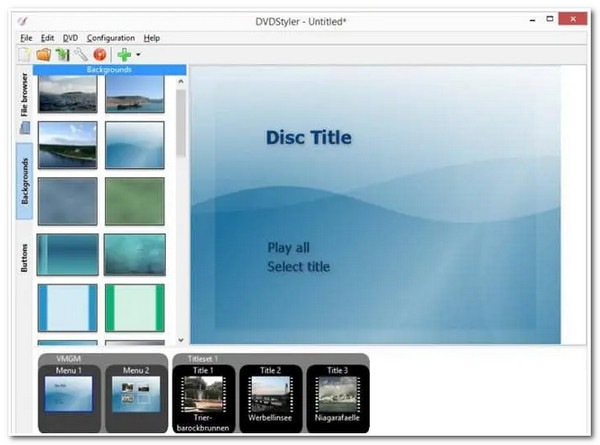Screen dimensions: 600x445
Task: Click the Play all menu button
Action: coord(289,248)
